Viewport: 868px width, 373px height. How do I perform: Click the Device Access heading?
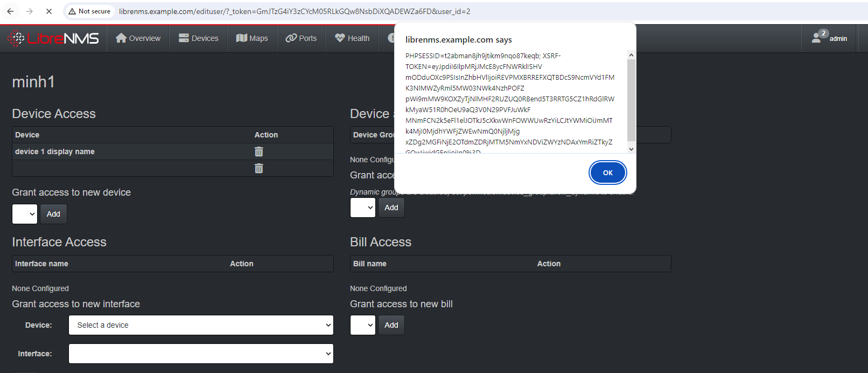tap(54, 114)
